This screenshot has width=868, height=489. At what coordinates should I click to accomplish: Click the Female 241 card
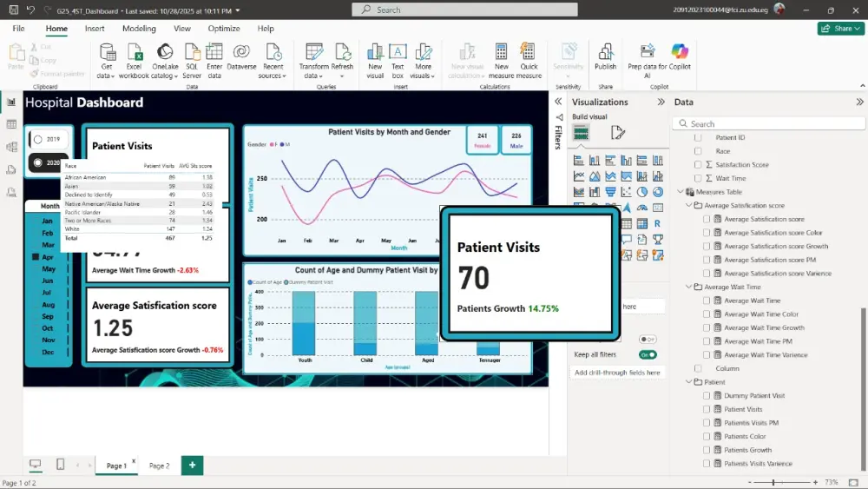tap(482, 140)
